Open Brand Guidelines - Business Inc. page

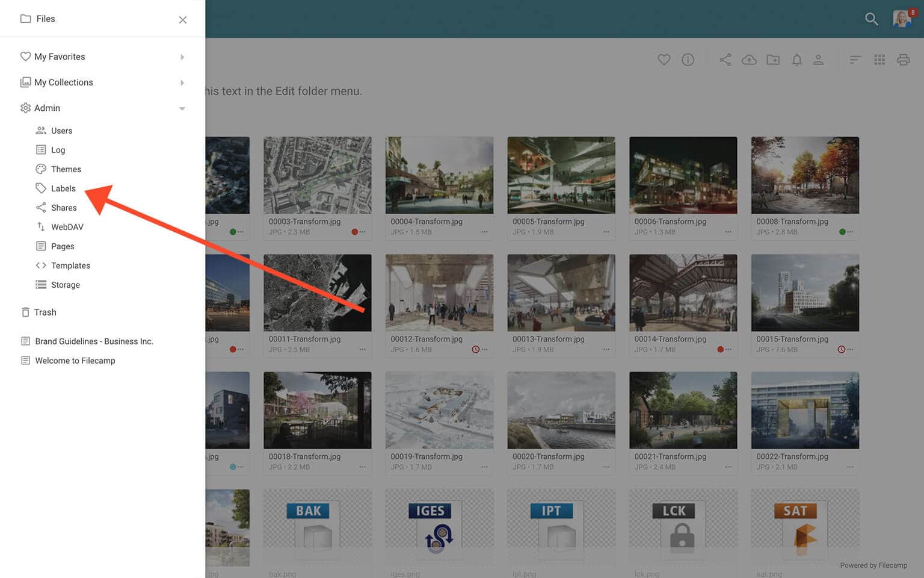coord(94,341)
